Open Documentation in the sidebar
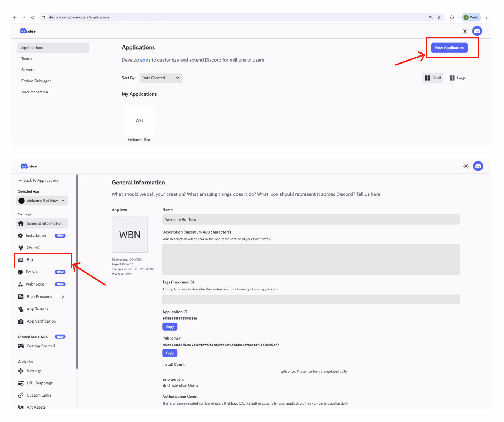The image size is (504, 422). tap(34, 92)
